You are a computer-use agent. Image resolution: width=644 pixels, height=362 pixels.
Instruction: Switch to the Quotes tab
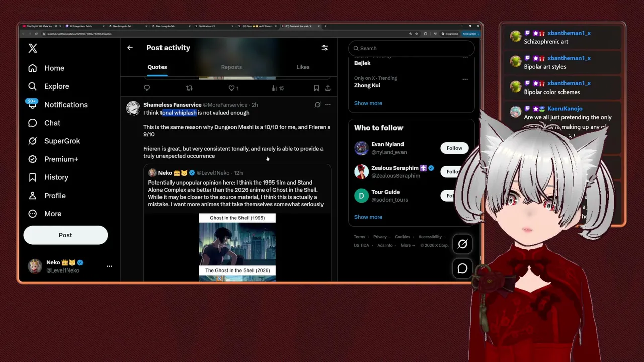pos(157,67)
